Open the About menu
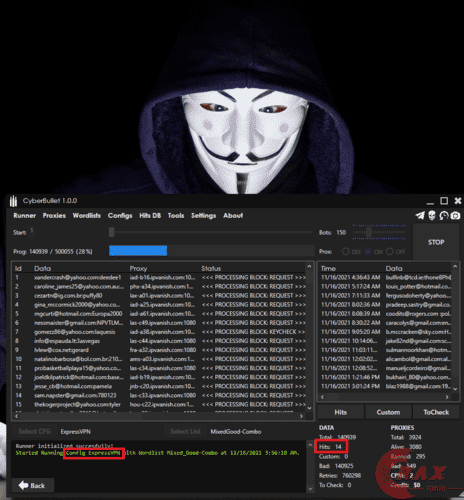Image resolution: width=464 pixels, height=500 pixels. click(x=233, y=216)
